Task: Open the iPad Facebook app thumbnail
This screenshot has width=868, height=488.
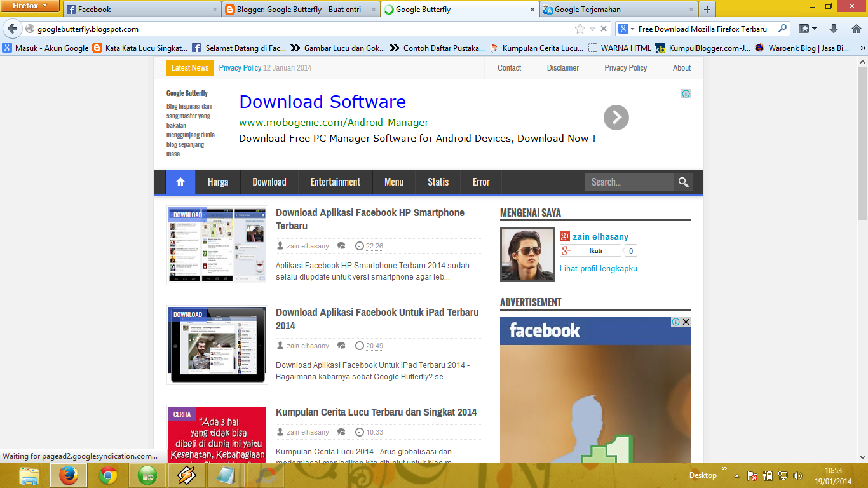Action: point(217,345)
